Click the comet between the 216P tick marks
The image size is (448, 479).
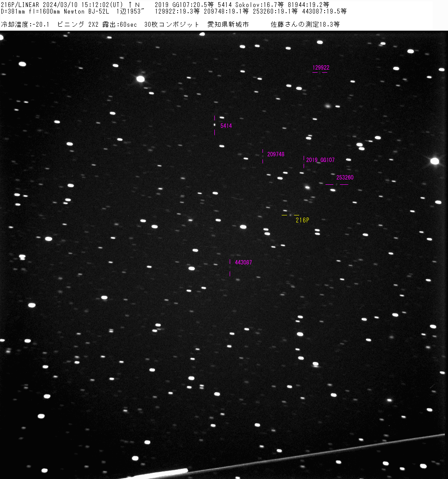290,215
